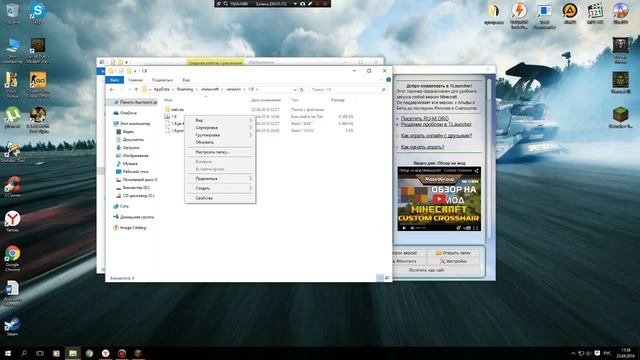Open Explorer help icon
Screen dimensions: 640x360
(389, 80)
